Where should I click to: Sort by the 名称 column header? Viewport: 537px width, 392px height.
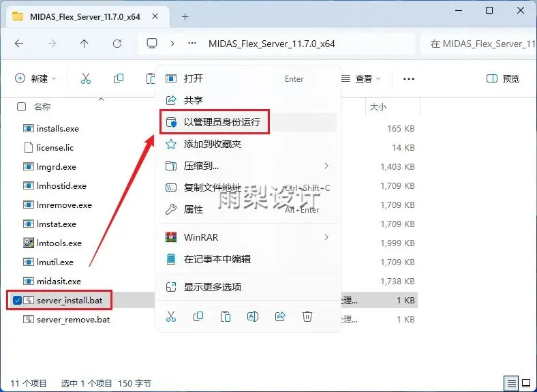[x=42, y=107]
